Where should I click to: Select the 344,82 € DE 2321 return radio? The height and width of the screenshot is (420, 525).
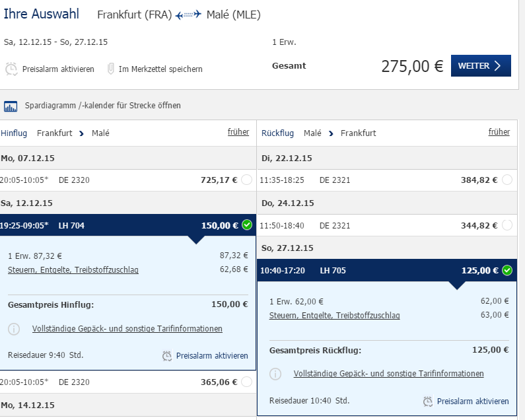[507, 225]
